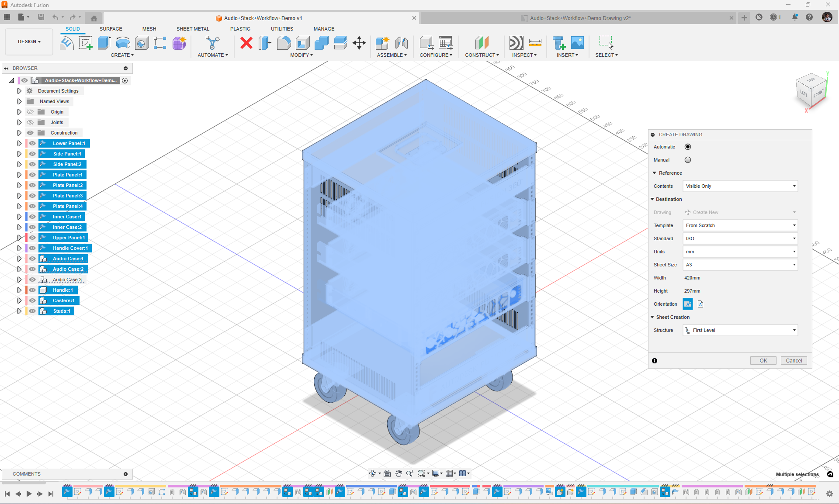Toggle visibility of Audio Case:3
The width and height of the screenshot is (839, 504).
click(x=32, y=280)
